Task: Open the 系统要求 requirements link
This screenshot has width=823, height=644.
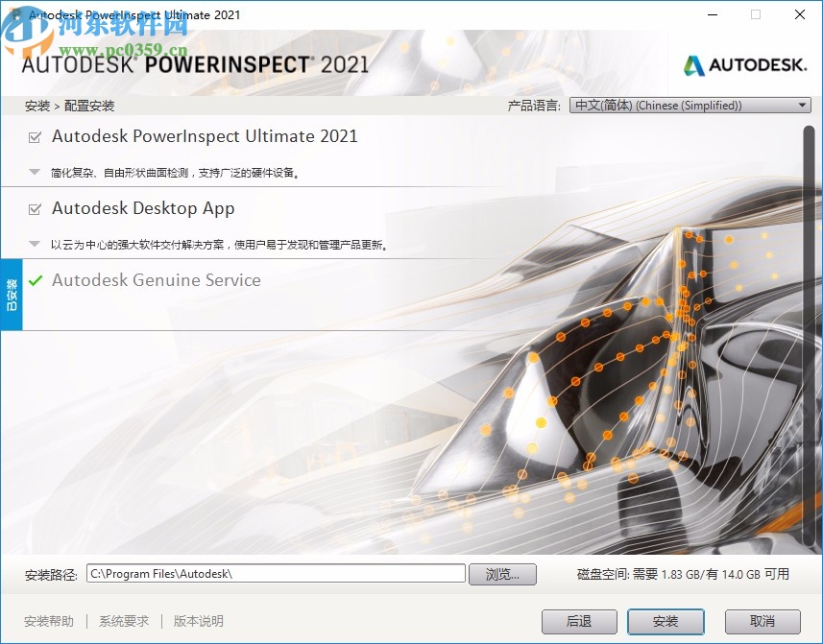Action: click(x=123, y=621)
